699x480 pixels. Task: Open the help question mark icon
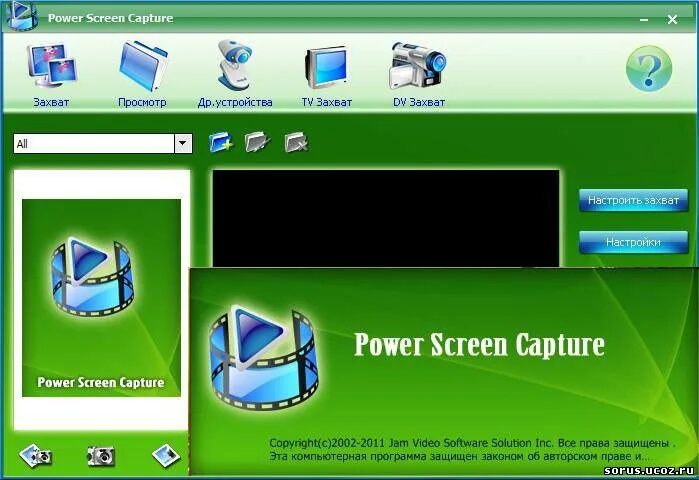[649, 69]
